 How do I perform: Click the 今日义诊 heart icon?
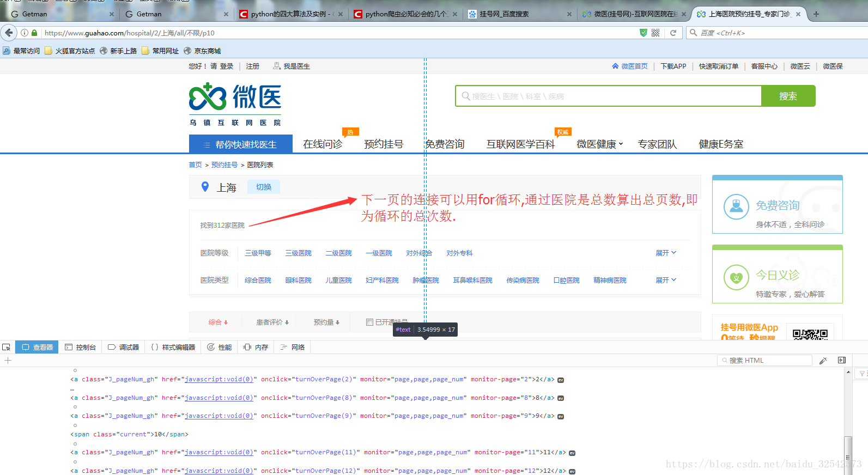[736, 277]
